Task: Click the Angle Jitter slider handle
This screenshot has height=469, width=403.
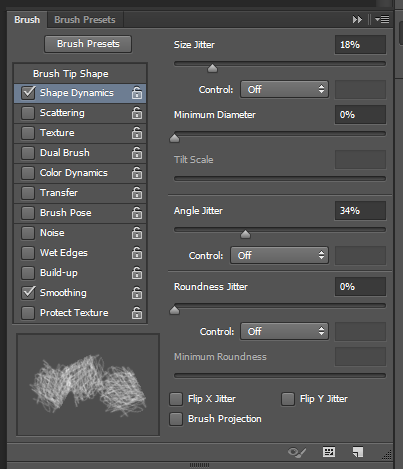Action: pos(245,234)
